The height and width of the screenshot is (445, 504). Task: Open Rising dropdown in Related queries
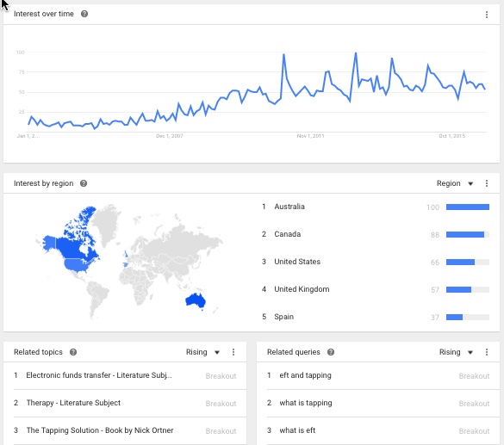point(456,352)
